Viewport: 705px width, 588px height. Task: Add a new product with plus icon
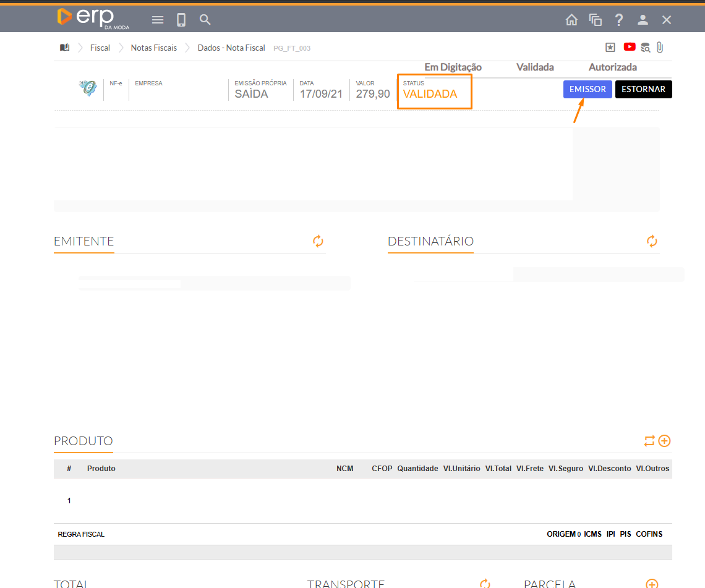click(664, 441)
